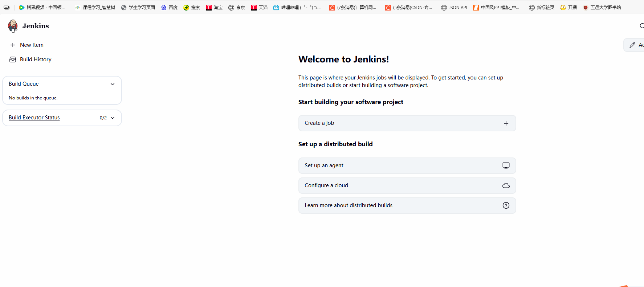
Task: Open the 百度 bookmark
Action: pos(169,7)
